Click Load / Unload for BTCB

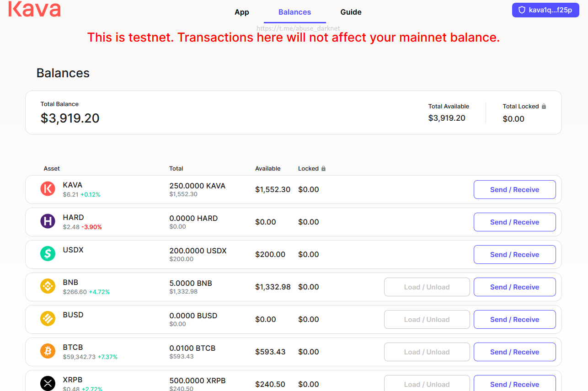427,352
